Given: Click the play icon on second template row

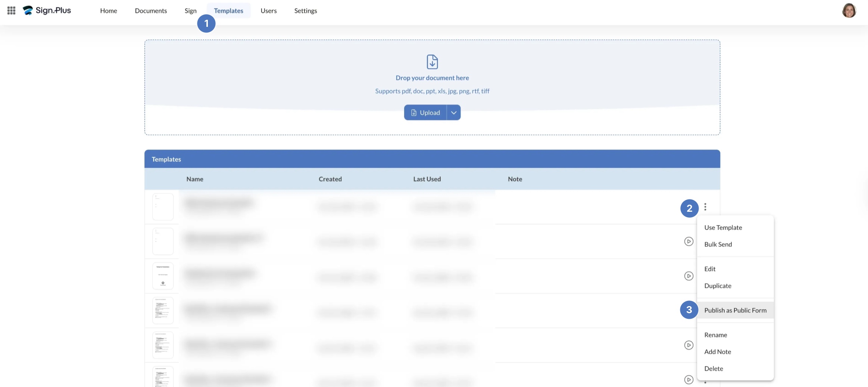Looking at the screenshot, I should [x=689, y=242].
